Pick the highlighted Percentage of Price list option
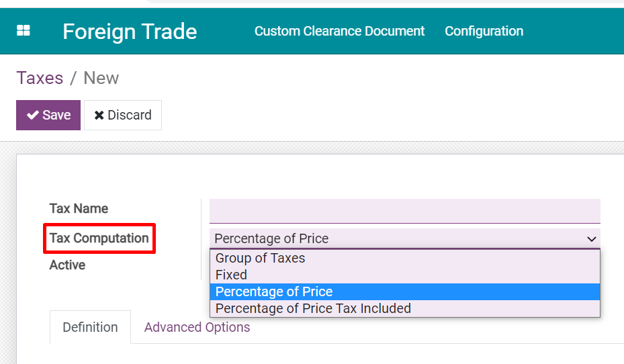624x364 pixels. click(274, 291)
